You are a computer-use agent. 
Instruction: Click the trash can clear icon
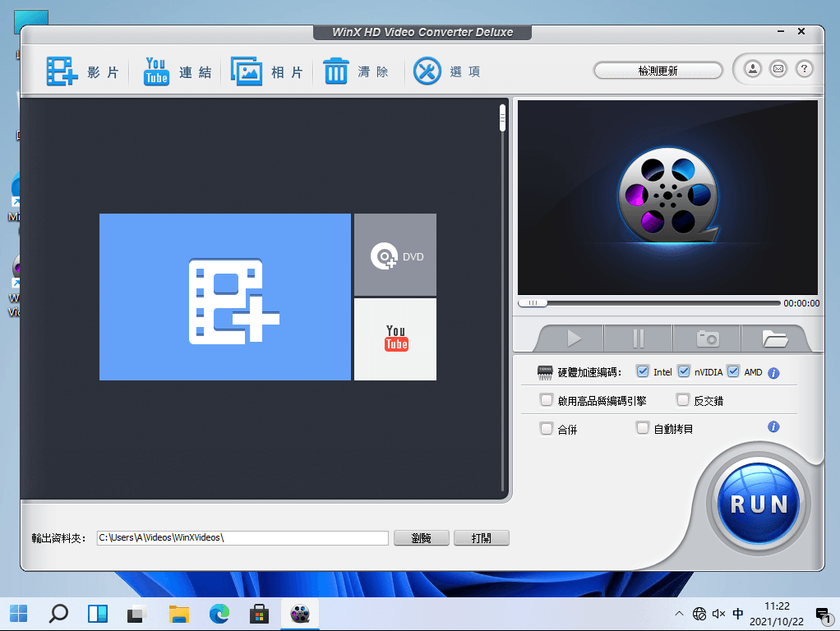(336, 71)
